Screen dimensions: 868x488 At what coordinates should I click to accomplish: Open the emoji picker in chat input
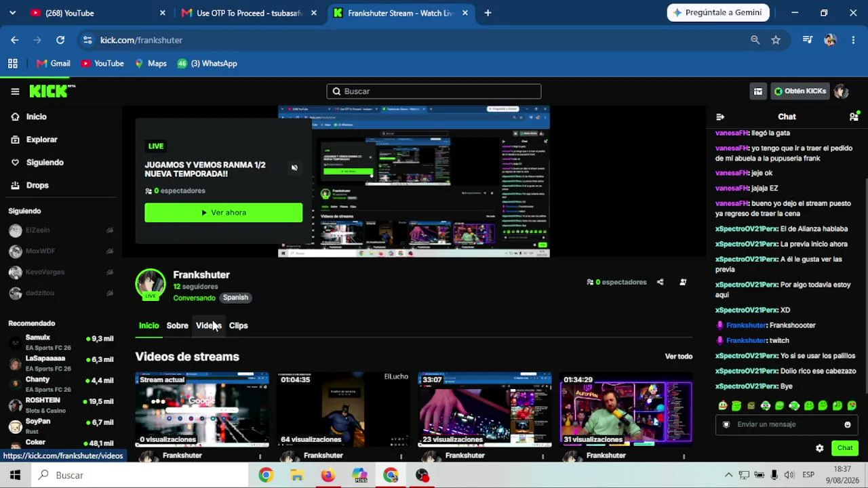848,425
